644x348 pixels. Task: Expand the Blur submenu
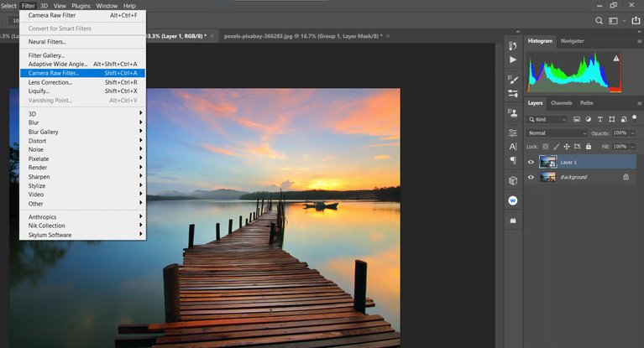82,122
